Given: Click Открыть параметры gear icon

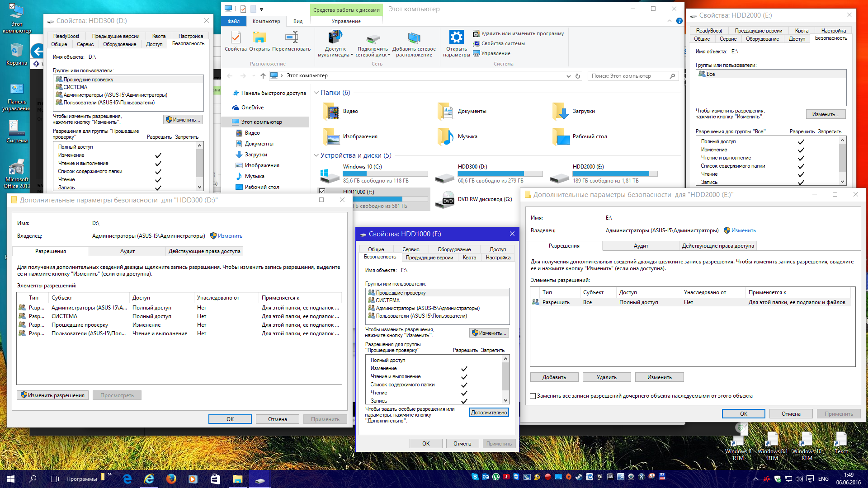Looking at the screenshot, I should pyautogui.click(x=456, y=43).
